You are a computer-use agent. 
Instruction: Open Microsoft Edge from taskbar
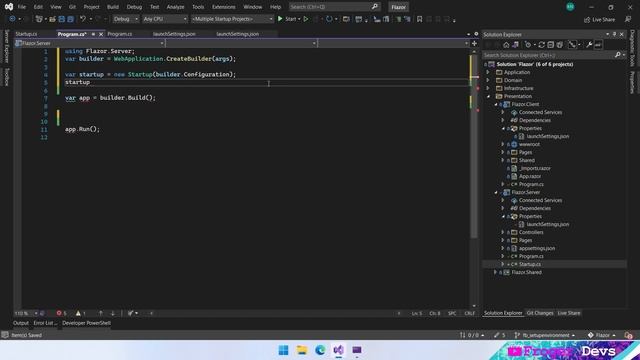pyautogui.click(x=320, y=350)
